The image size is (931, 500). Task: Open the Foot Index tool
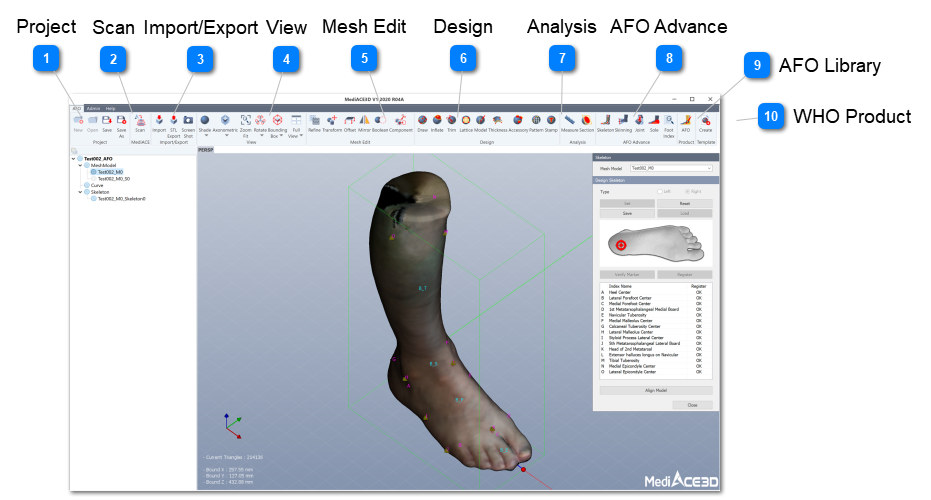pos(669,126)
